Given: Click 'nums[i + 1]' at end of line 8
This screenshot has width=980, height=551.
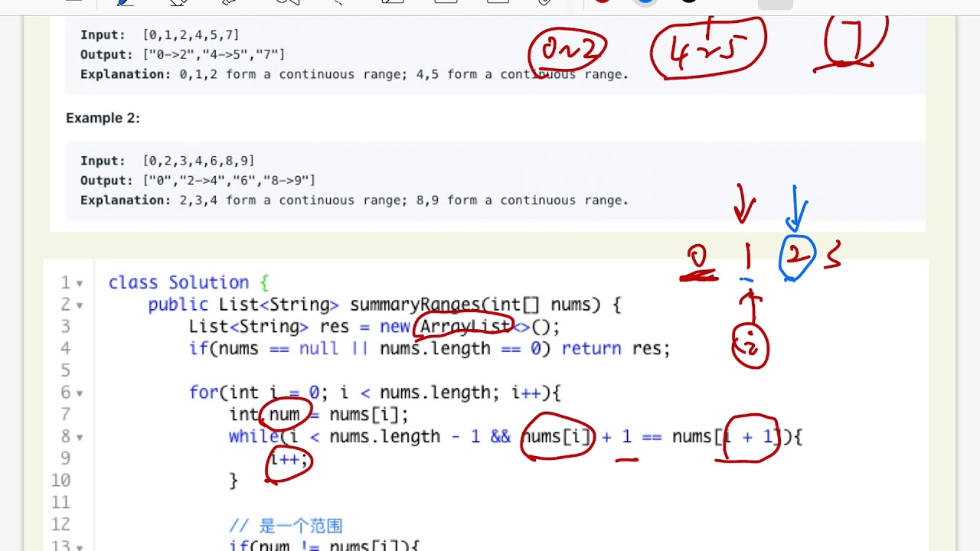Looking at the screenshot, I should 727,436.
